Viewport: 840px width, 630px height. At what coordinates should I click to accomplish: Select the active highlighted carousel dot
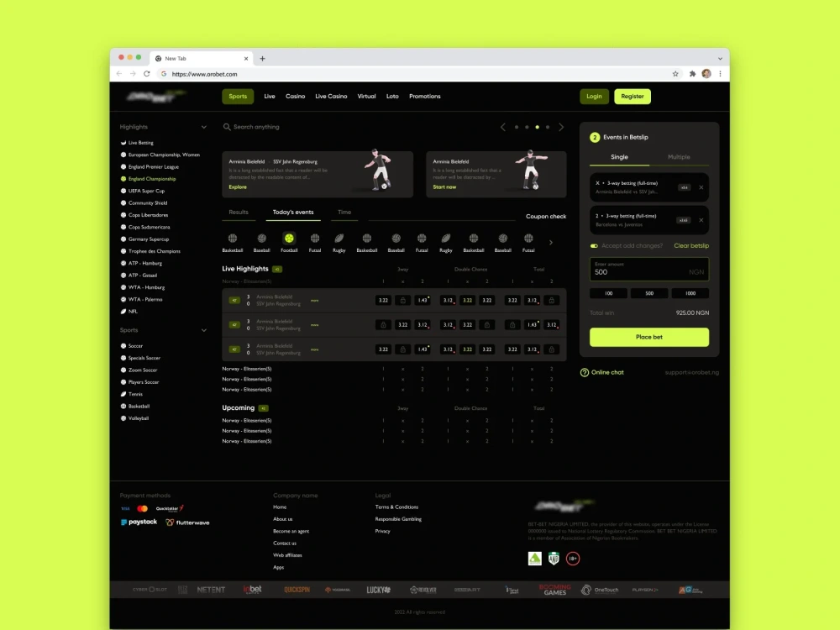pyautogui.click(x=538, y=127)
